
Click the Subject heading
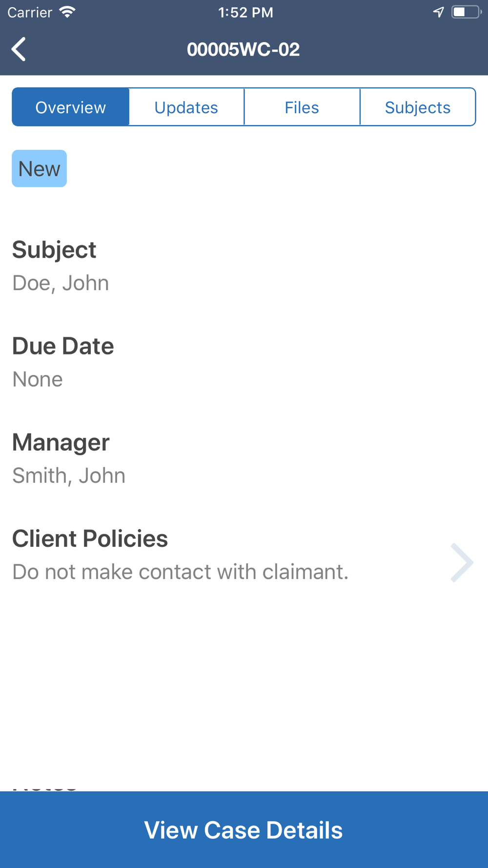(54, 250)
